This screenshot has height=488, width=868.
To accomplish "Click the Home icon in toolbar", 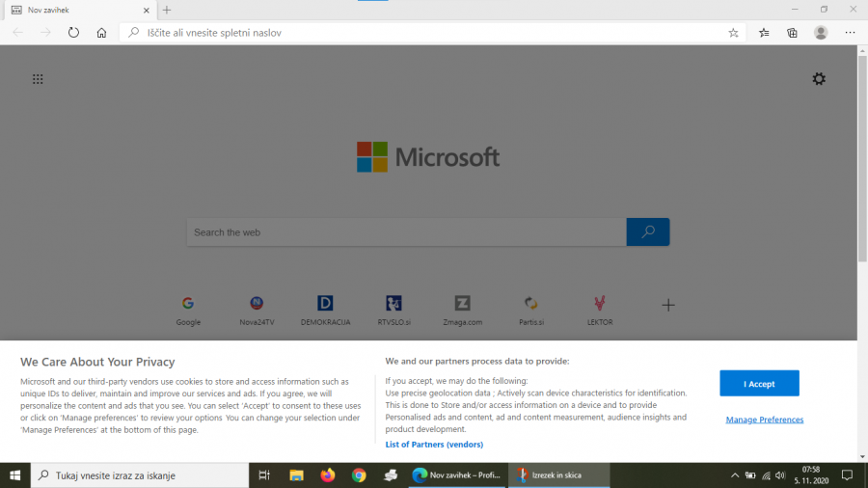I will click(x=101, y=32).
